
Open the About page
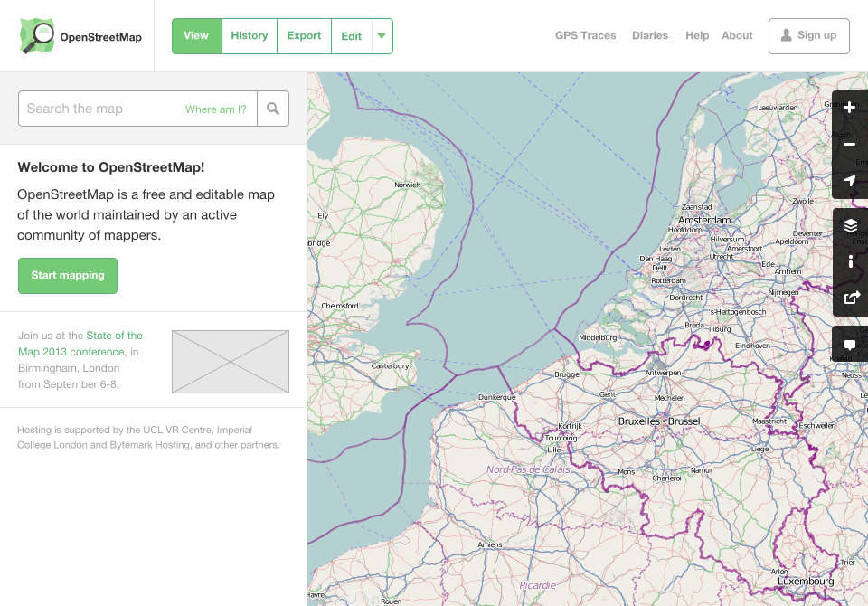pos(737,35)
